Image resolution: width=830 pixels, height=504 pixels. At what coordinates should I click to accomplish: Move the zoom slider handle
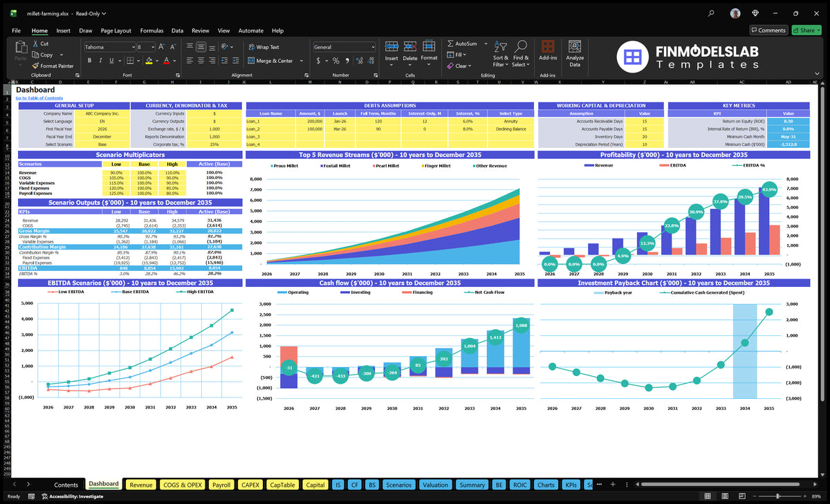(778, 496)
